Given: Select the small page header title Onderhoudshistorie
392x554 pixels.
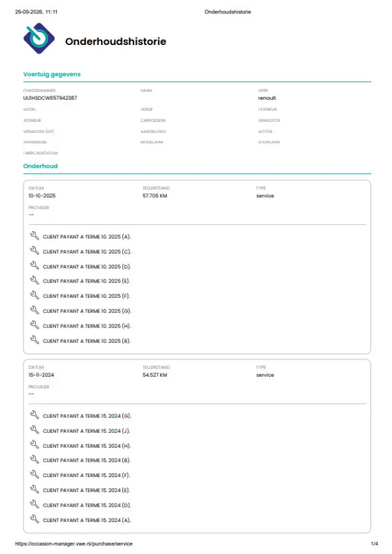Looking at the screenshot, I should point(228,12).
